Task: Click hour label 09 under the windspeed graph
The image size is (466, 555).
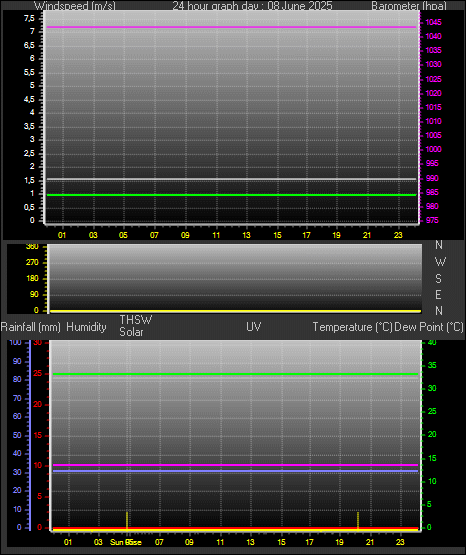Action: click(185, 235)
